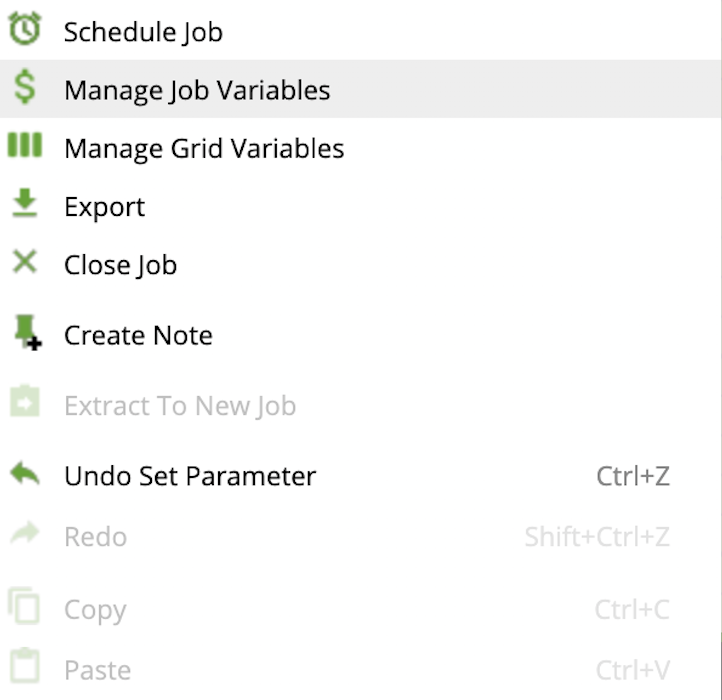Choose the Export menu label
The height and width of the screenshot is (700, 722).
[104, 207]
